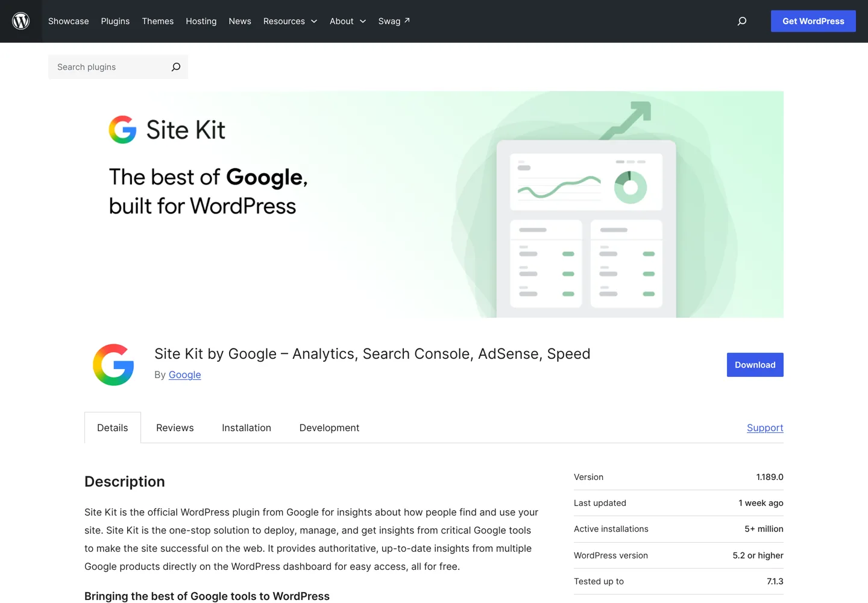Open News in top navigation
The height and width of the screenshot is (603, 868).
pos(240,21)
